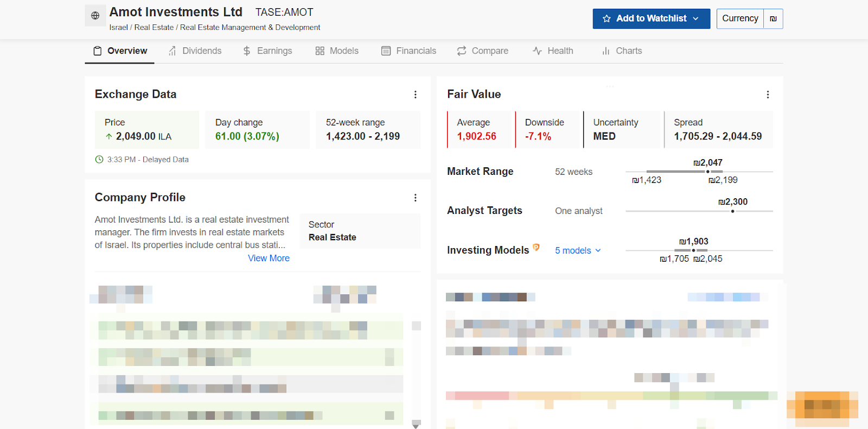This screenshot has width=868, height=429.
Task: Open Company Profile three-dot options menu
Action: 416,198
